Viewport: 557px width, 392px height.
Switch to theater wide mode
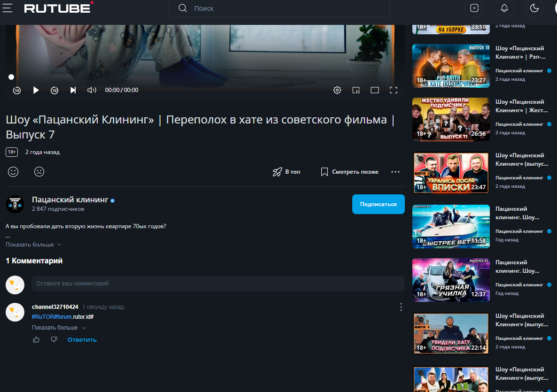pyautogui.click(x=375, y=90)
